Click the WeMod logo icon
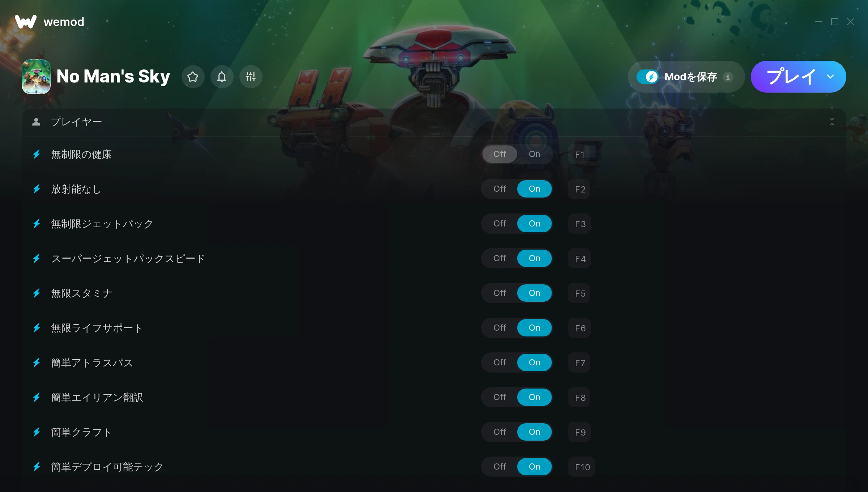Viewport: 868px width, 492px height. (25, 22)
